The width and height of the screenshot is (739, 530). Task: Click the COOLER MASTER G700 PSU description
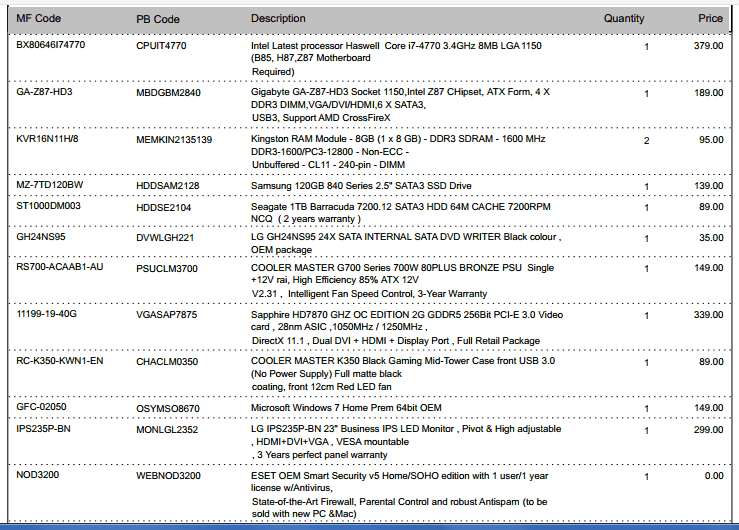[x=402, y=281]
